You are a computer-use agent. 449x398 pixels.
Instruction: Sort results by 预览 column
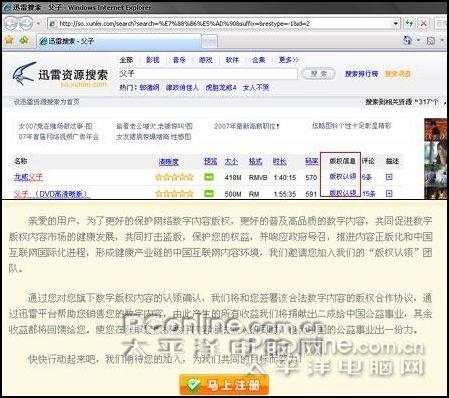pyautogui.click(x=211, y=161)
